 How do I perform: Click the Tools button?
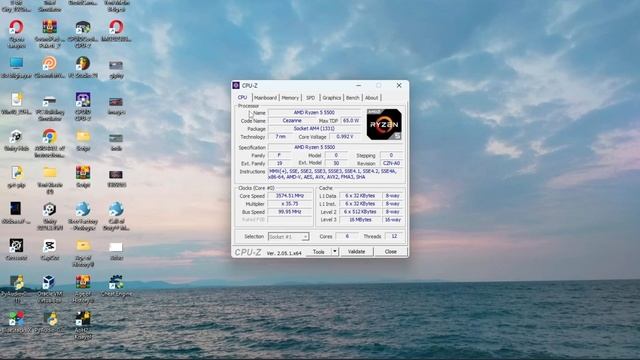coord(318,252)
